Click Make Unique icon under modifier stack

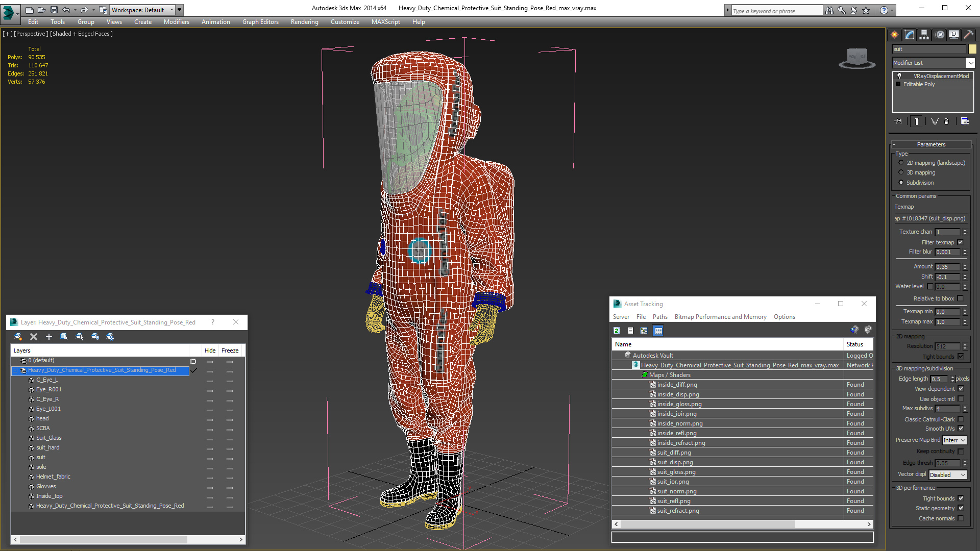[935, 121]
